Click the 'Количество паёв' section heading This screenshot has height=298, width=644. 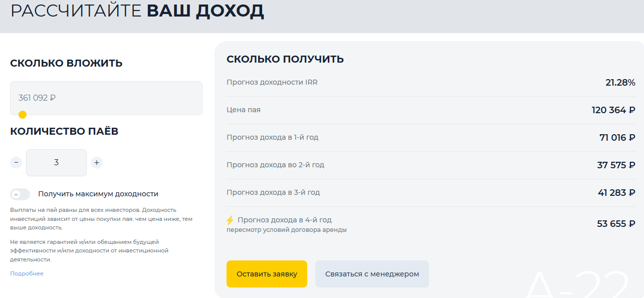click(64, 131)
